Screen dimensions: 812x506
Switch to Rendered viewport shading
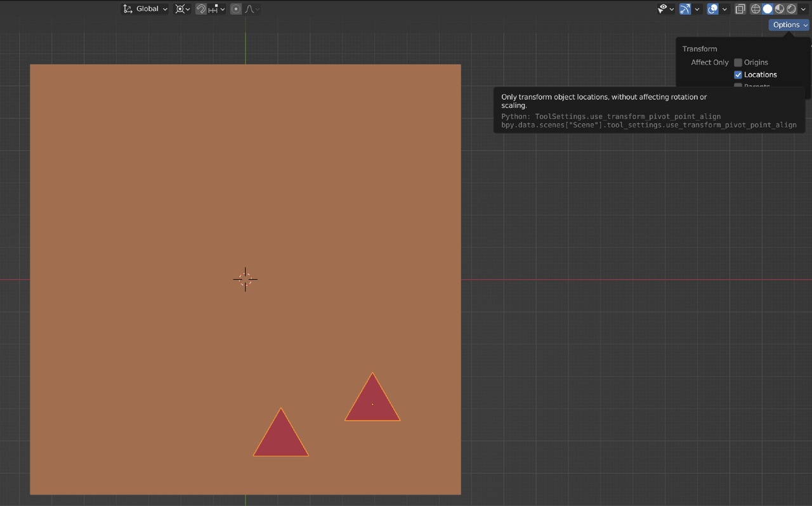pos(792,9)
